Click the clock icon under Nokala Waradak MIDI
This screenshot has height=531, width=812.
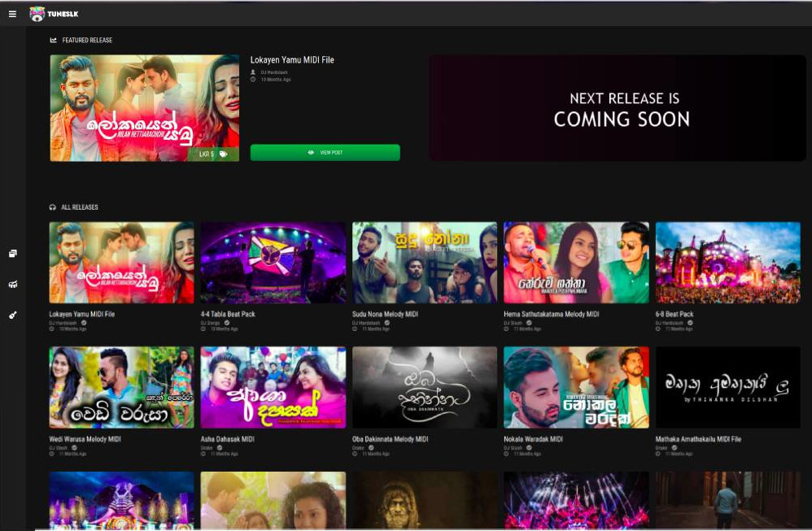(x=506, y=454)
